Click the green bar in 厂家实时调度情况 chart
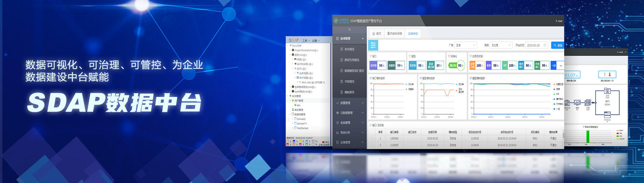644x183 pixels. 588,137
